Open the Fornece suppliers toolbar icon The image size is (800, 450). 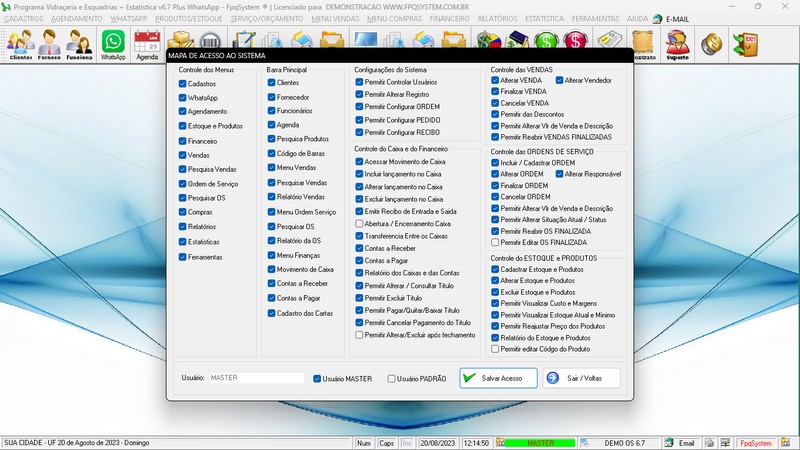49,44
